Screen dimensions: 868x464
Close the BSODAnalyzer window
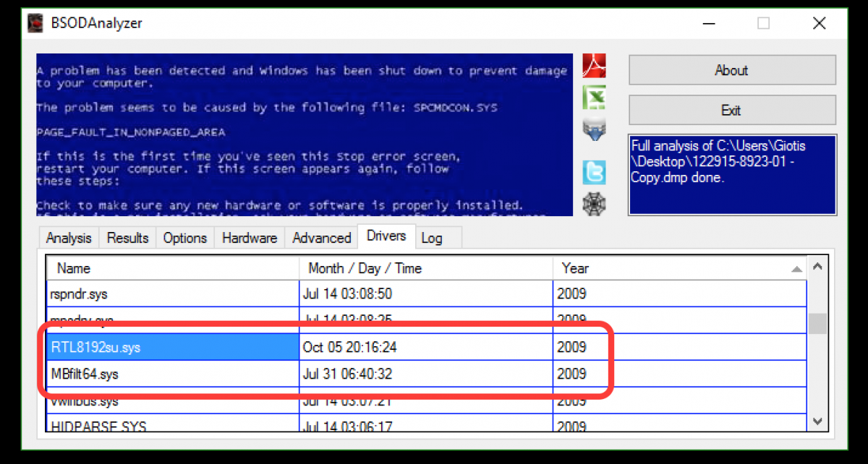[820, 23]
